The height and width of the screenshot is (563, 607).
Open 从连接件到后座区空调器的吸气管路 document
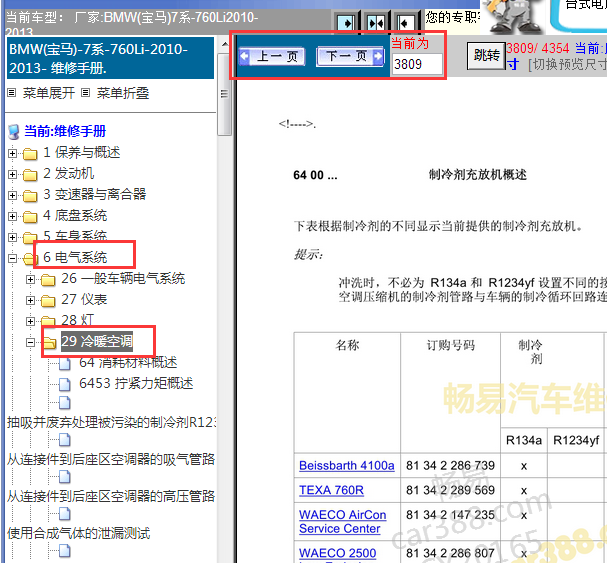(111, 459)
